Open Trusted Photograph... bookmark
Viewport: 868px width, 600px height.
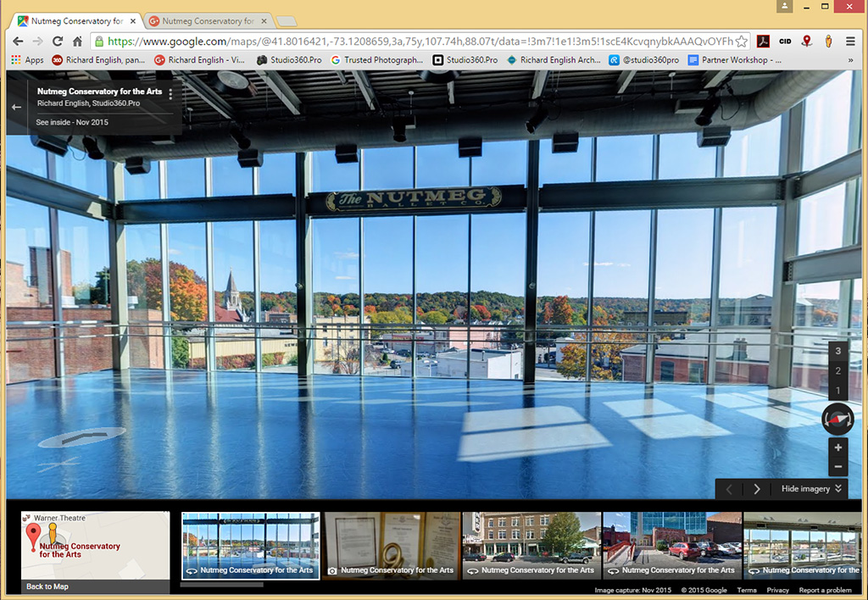[x=377, y=60]
